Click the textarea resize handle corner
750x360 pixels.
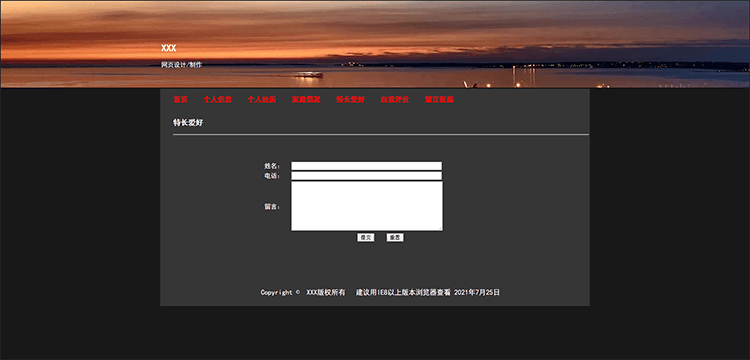(441, 229)
